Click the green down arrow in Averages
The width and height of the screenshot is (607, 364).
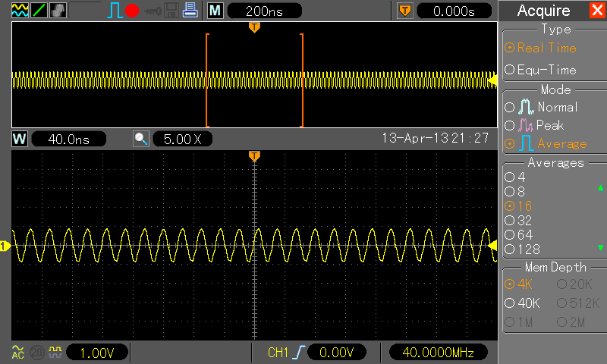point(600,247)
